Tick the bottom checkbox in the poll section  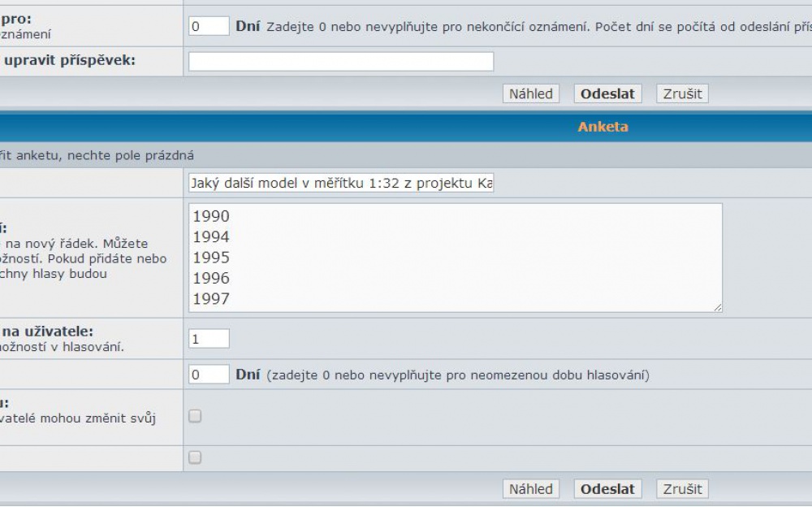195,457
